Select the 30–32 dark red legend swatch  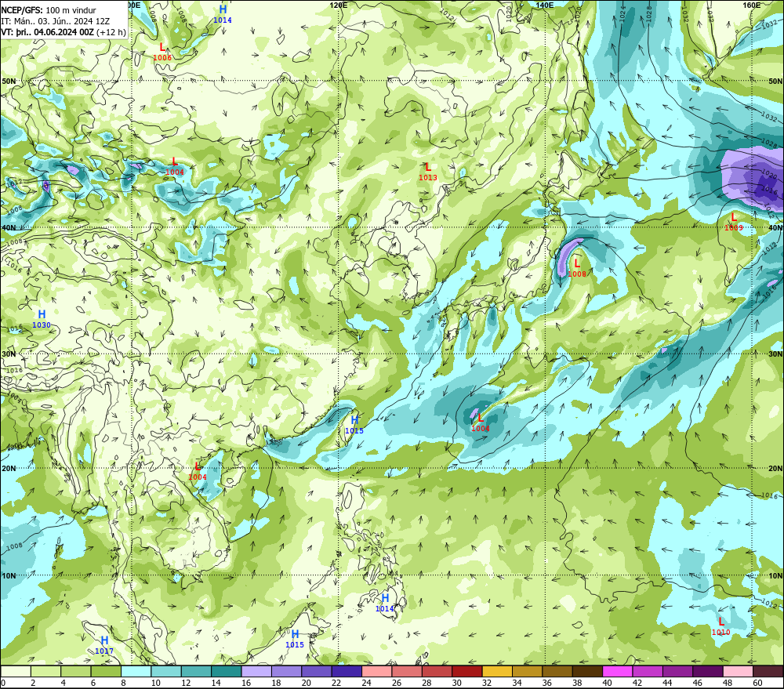click(467, 671)
